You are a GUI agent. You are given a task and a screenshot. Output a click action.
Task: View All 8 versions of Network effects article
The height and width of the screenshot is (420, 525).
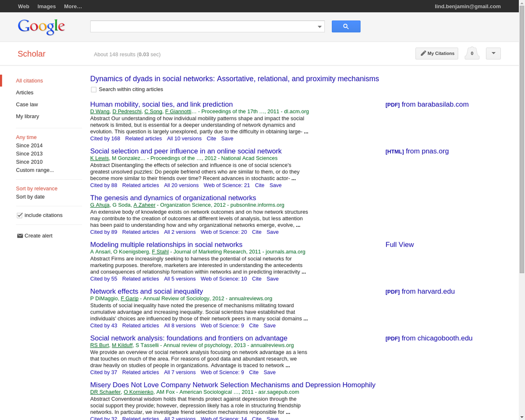point(180,326)
